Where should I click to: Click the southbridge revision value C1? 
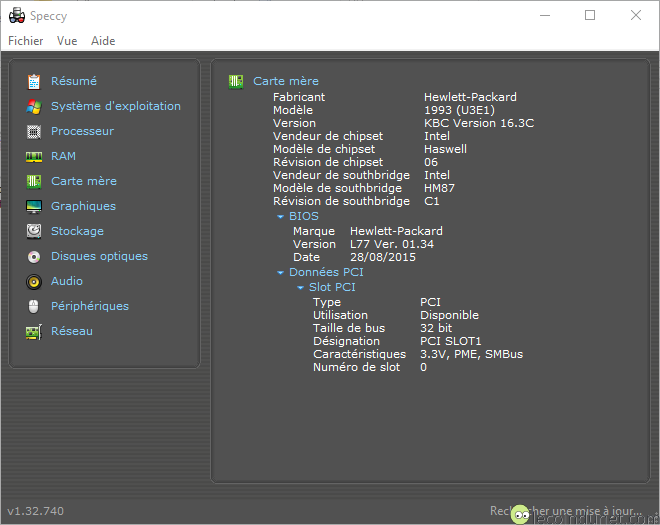pyautogui.click(x=431, y=201)
